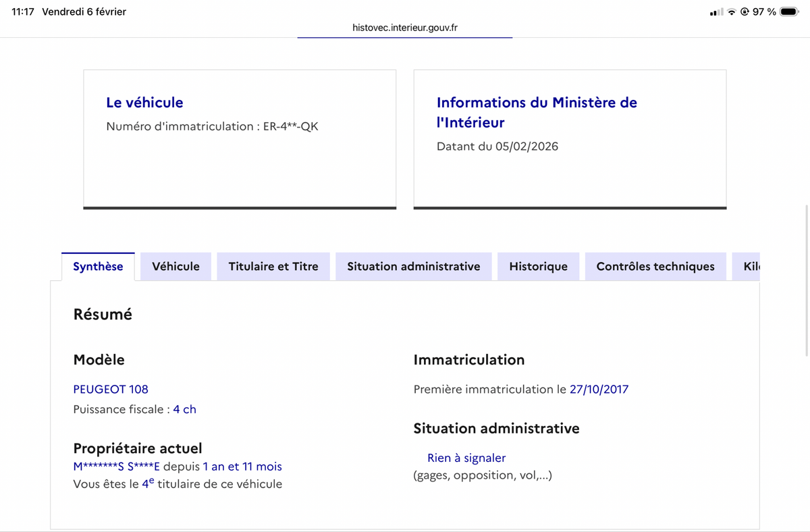Viewport: 810px width, 532px height.
Task: Open the partially visible Kilométrage tab
Action: pyautogui.click(x=747, y=266)
